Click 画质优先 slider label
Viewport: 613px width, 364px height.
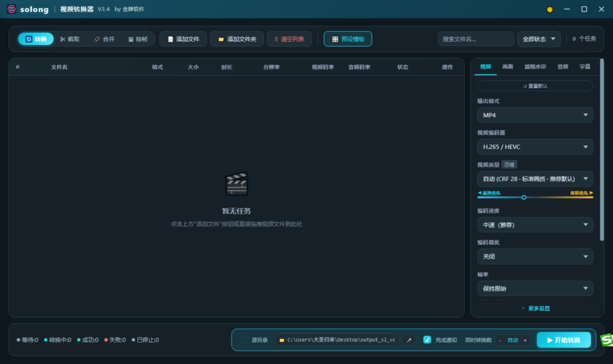pos(489,193)
